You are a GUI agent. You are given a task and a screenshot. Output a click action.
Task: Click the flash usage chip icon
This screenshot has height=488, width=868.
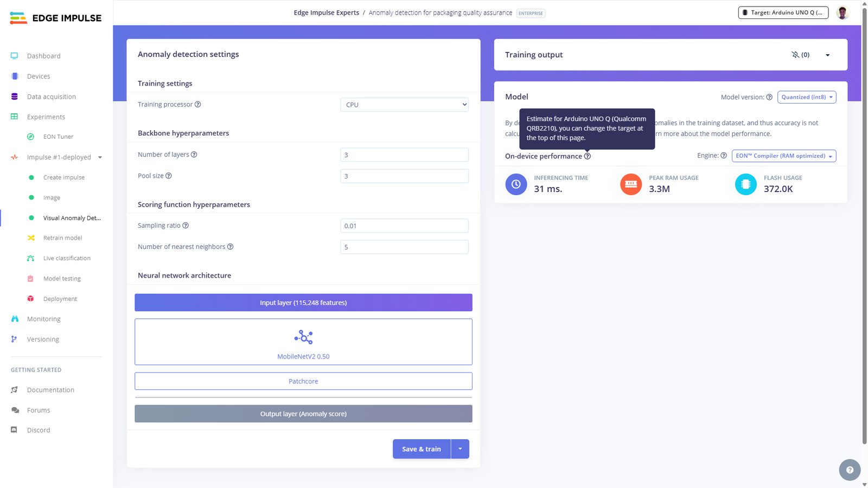point(746,184)
